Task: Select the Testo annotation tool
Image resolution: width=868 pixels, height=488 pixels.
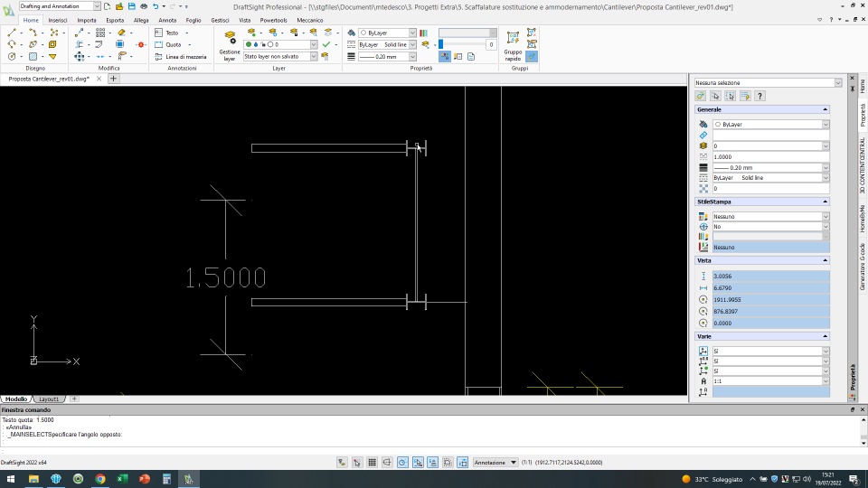Action: (170, 33)
